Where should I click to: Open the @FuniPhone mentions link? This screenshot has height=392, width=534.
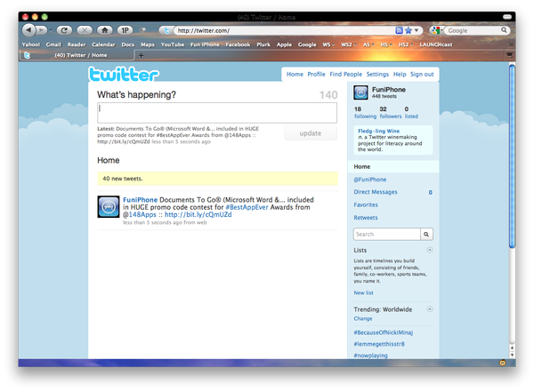(370, 180)
